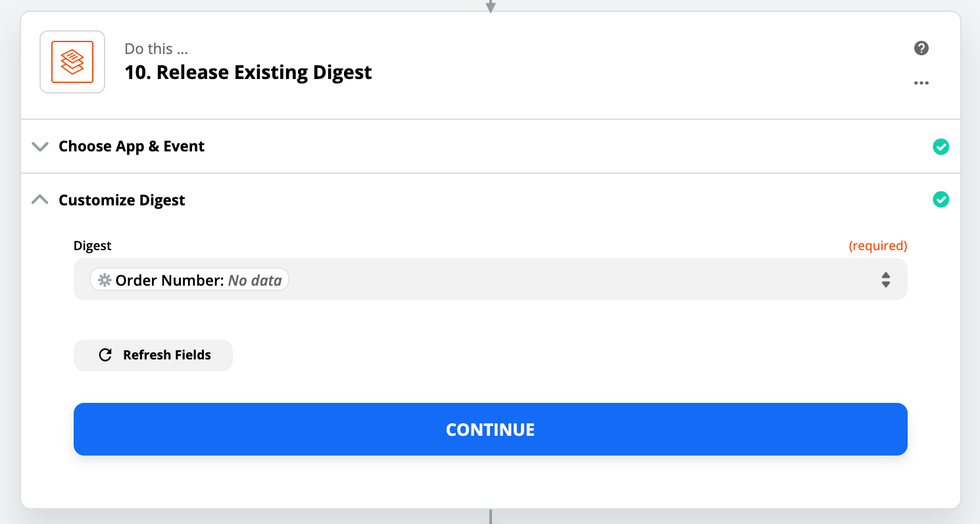Image resolution: width=980 pixels, height=524 pixels.
Task: Click the circular refresh arrow icon
Action: click(x=105, y=355)
